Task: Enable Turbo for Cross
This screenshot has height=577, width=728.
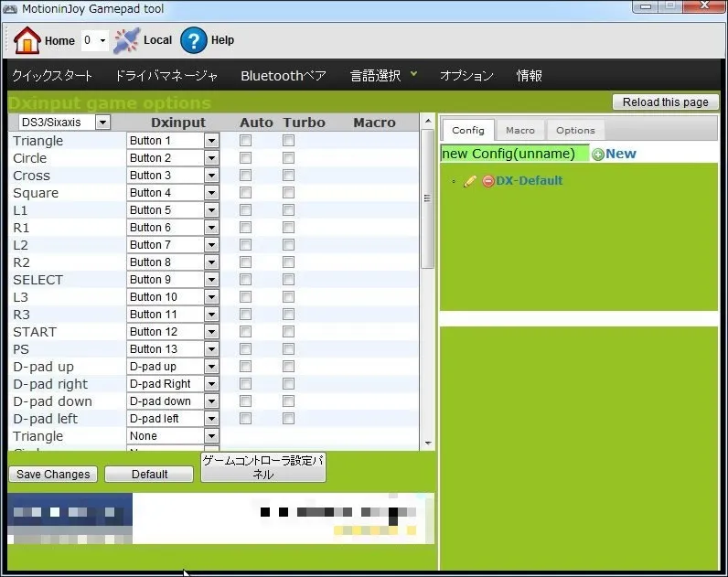Action: (x=288, y=176)
